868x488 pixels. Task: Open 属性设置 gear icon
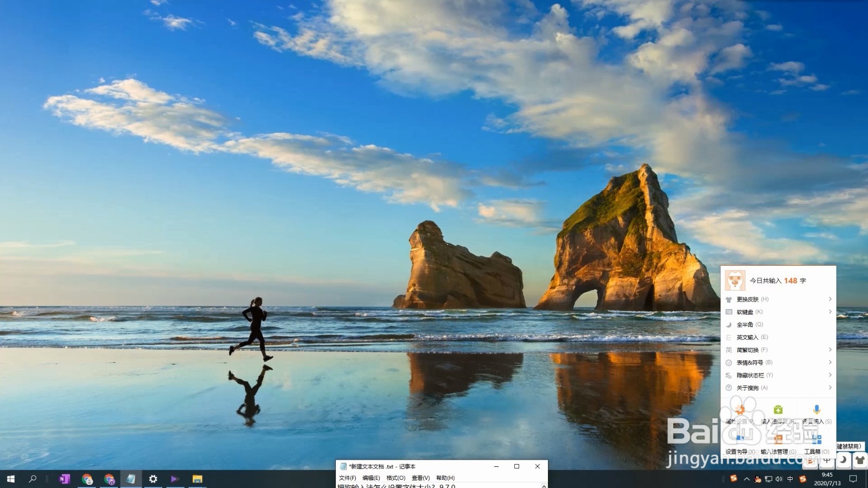[x=740, y=410]
